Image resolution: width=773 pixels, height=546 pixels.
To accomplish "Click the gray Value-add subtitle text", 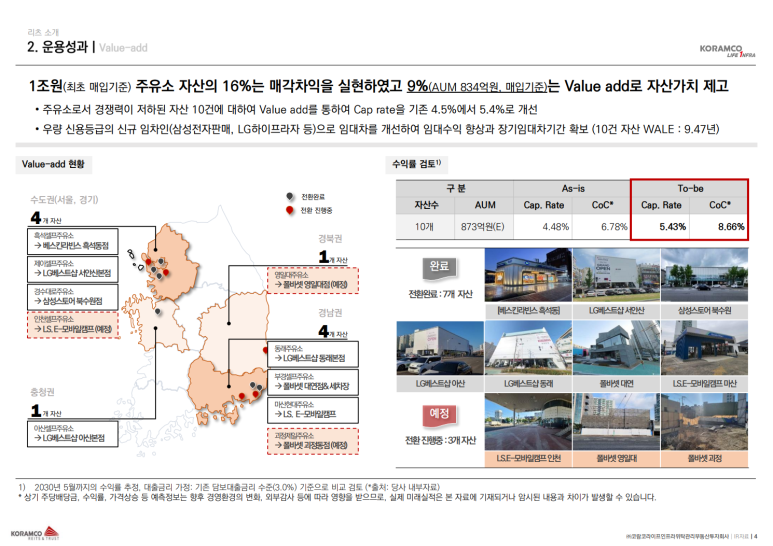I will 123,48.
